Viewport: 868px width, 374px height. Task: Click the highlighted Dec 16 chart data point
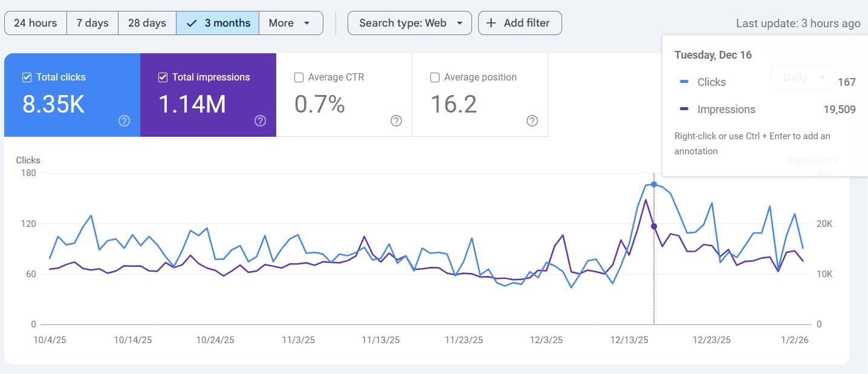[x=653, y=185]
